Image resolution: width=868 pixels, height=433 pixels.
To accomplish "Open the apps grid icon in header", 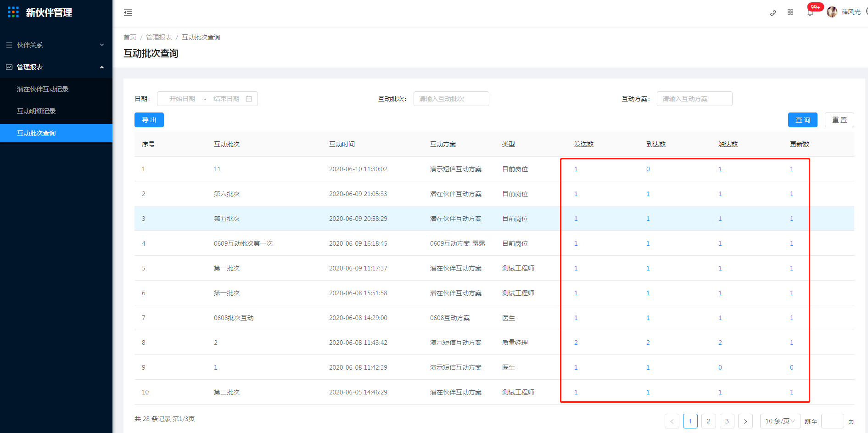I will [x=790, y=12].
